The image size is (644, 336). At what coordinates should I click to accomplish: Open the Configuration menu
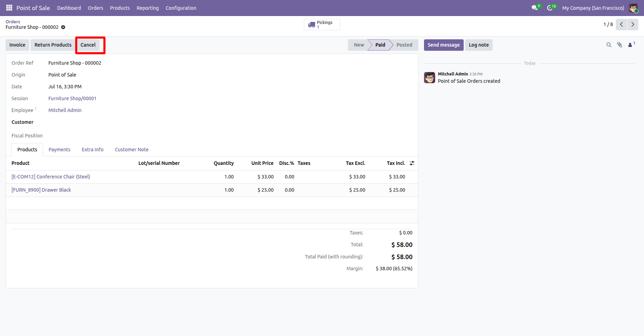click(181, 8)
